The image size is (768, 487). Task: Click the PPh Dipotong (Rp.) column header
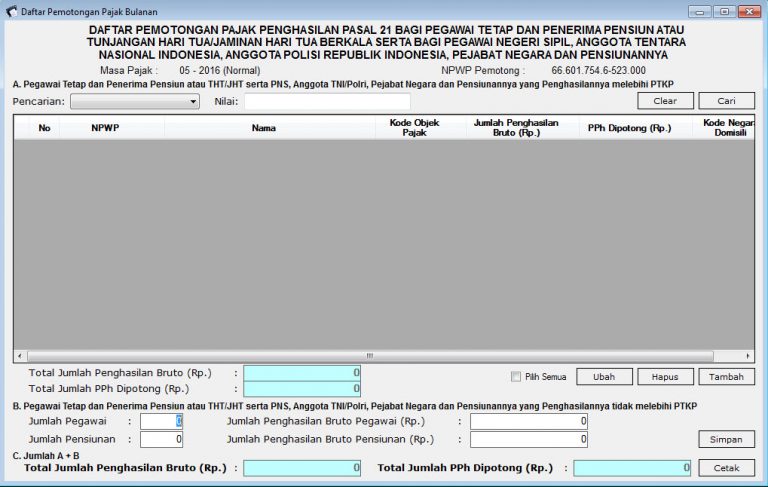coord(630,128)
